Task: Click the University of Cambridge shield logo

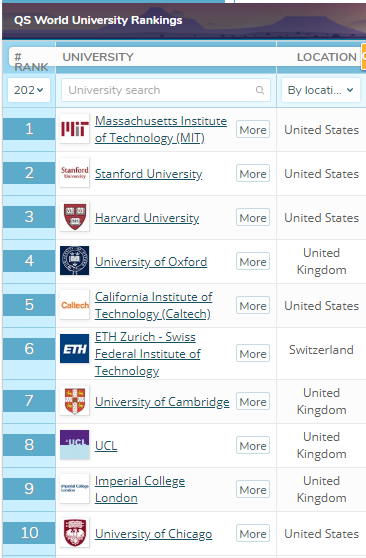Action: point(74,401)
